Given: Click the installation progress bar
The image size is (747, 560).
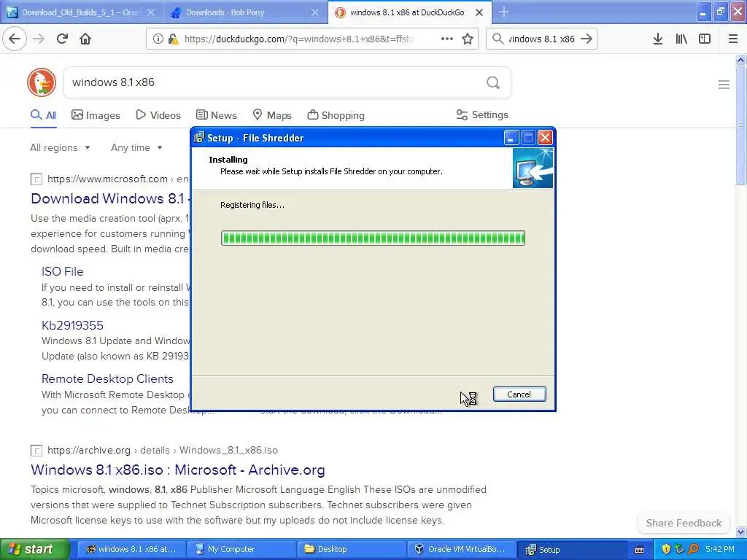Looking at the screenshot, I should (373, 238).
